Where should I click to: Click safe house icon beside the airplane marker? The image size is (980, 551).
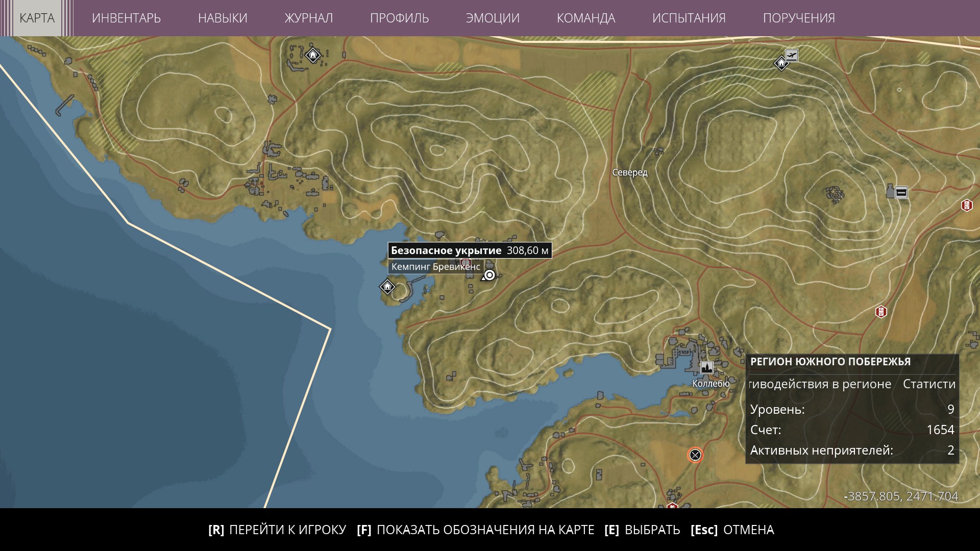[781, 64]
